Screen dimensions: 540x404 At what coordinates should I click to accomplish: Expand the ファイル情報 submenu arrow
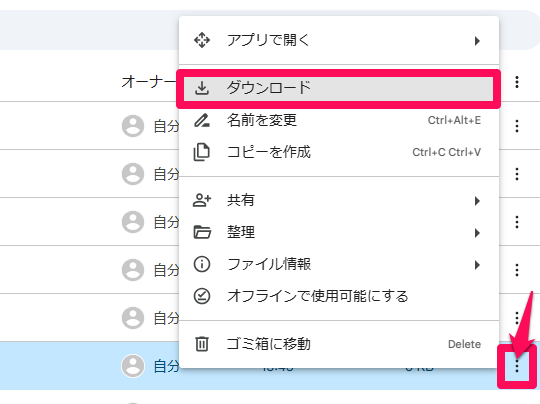tap(477, 265)
